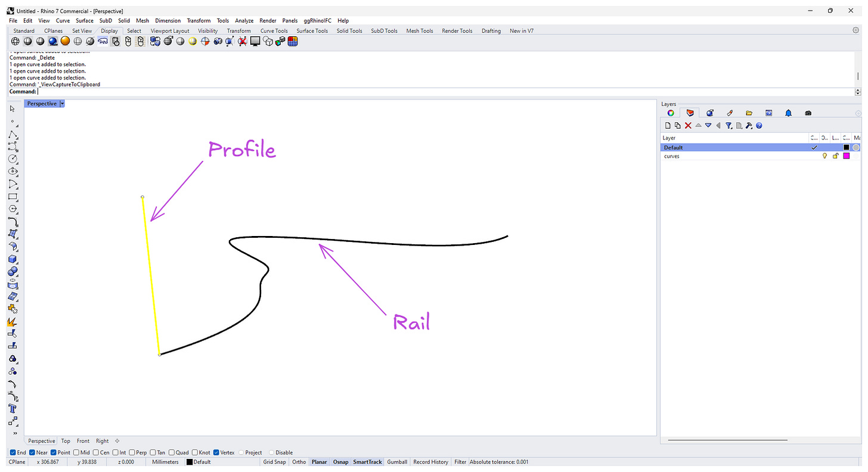Open the layer Filter funnel icon
Screen dimensions: 868x472
(x=728, y=126)
